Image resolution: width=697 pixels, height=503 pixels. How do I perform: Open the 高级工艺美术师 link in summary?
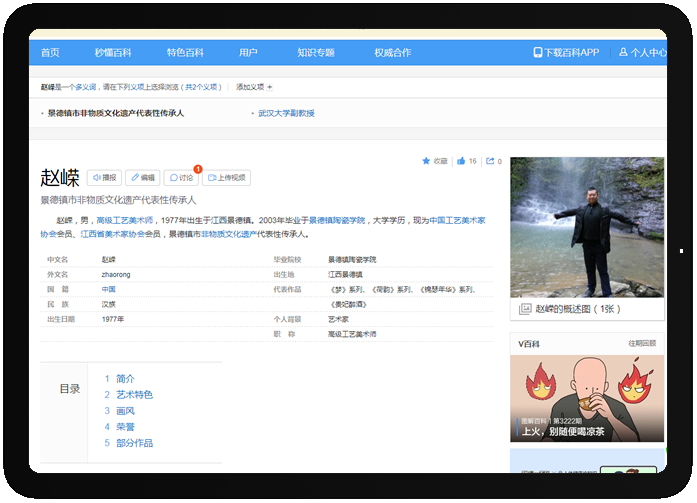click(x=124, y=220)
